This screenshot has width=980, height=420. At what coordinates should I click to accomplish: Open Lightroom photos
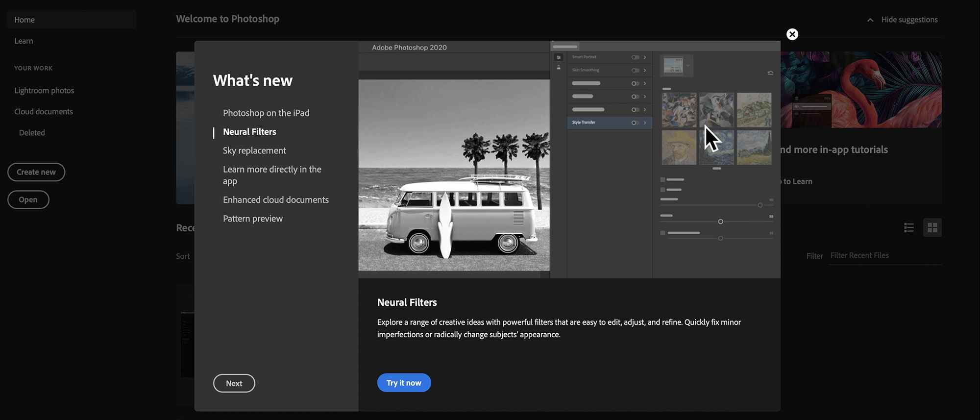click(x=44, y=91)
